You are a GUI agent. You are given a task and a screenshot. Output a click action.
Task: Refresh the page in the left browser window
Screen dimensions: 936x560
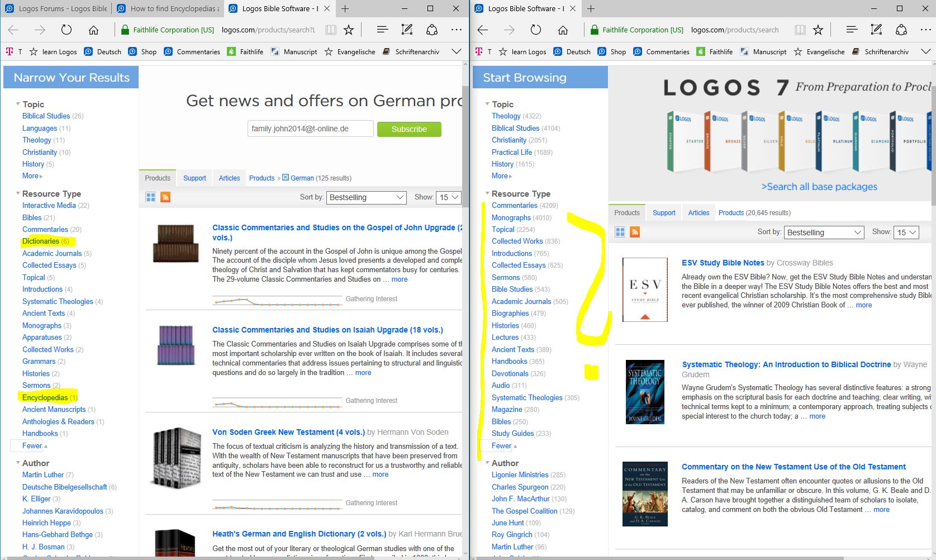pyautogui.click(x=66, y=30)
